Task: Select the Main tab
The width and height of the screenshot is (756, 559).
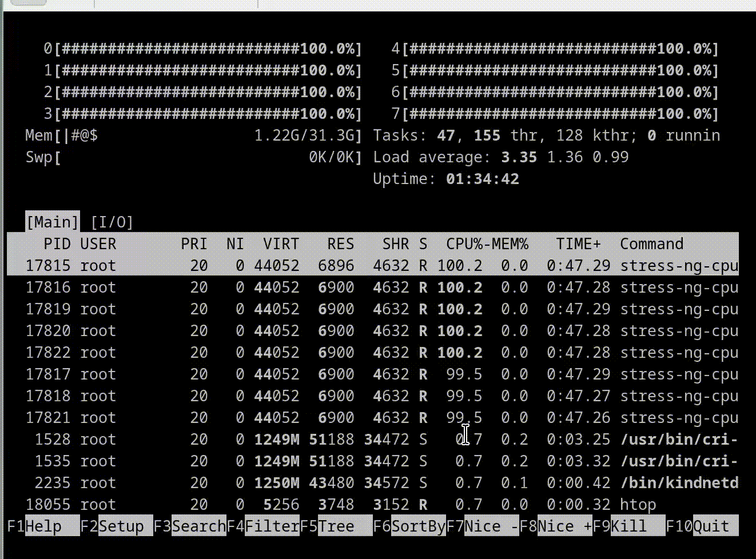Action: (x=52, y=222)
